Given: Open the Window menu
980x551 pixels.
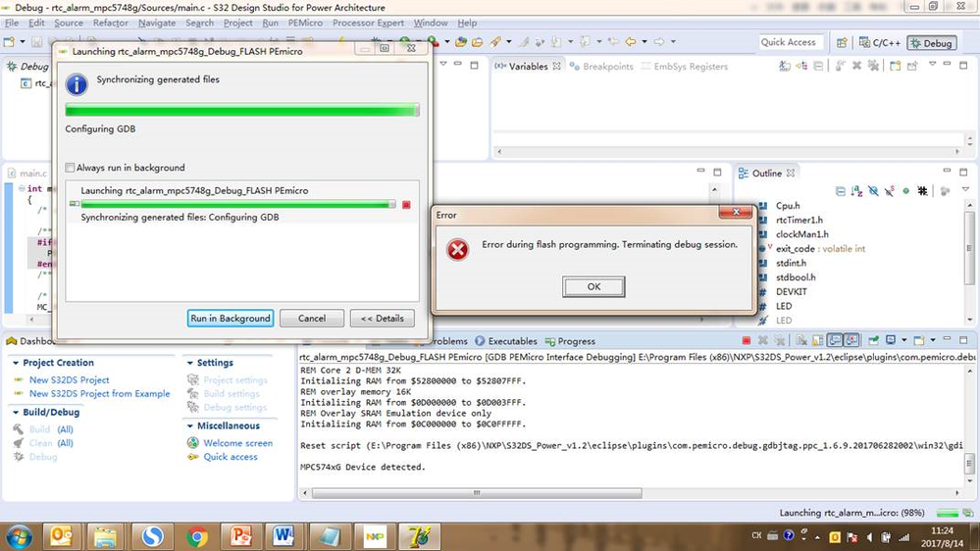Looking at the screenshot, I should 431,23.
